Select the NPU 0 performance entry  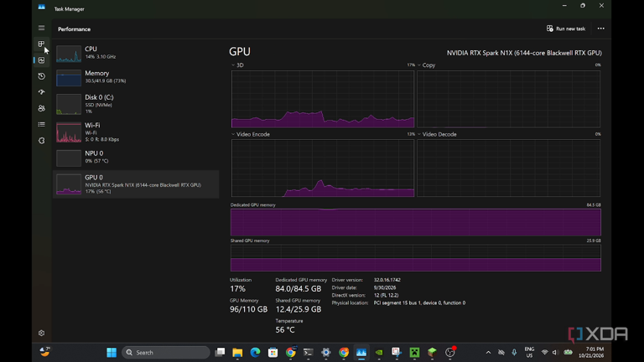(x=136, y=158)
